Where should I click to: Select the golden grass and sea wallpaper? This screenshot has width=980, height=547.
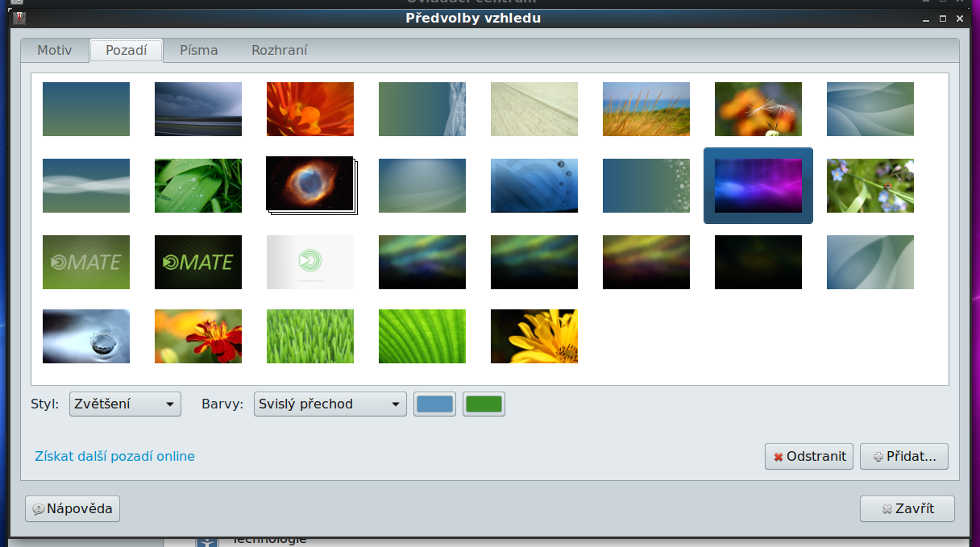(x=646, y=109)
